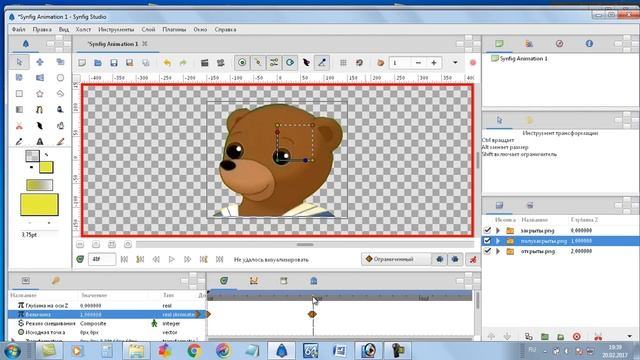
Task: Toggle the grid display
Action: tap(343, 63)
